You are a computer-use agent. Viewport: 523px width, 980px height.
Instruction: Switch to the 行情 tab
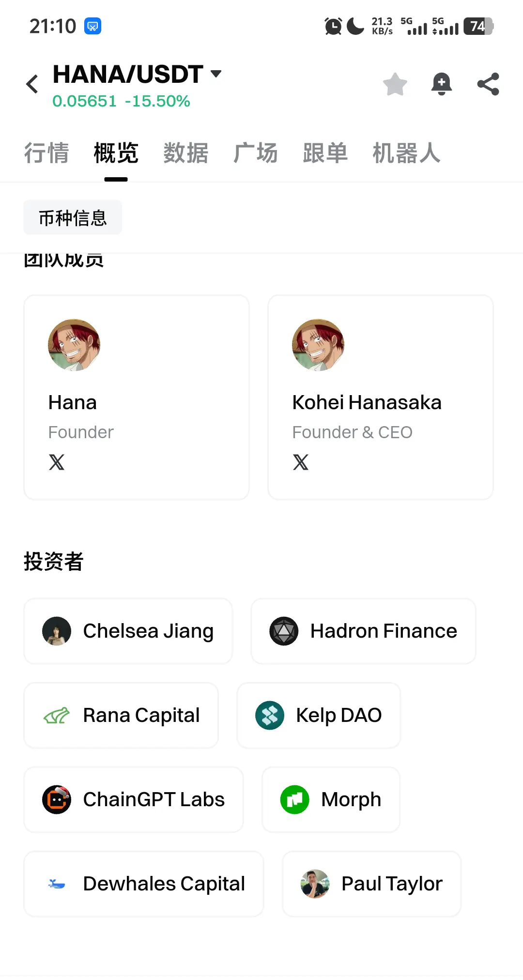click(46, 153)
